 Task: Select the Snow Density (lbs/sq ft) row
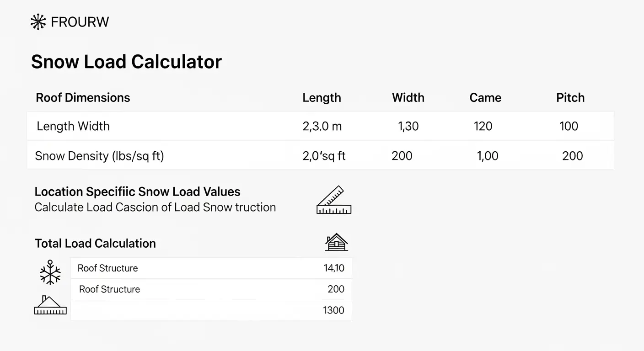[x=99, y=155]
